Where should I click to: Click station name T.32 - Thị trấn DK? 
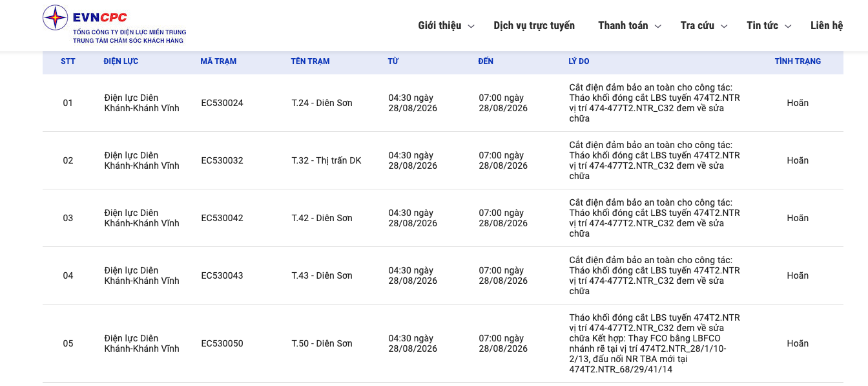[326, 160]
